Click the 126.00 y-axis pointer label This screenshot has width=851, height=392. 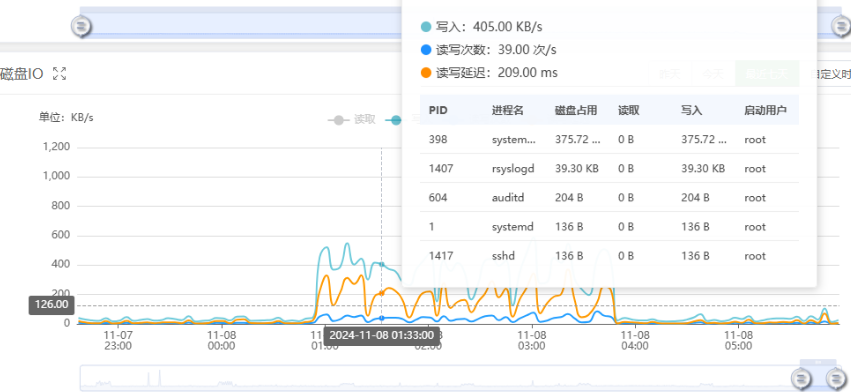[51, 305]
